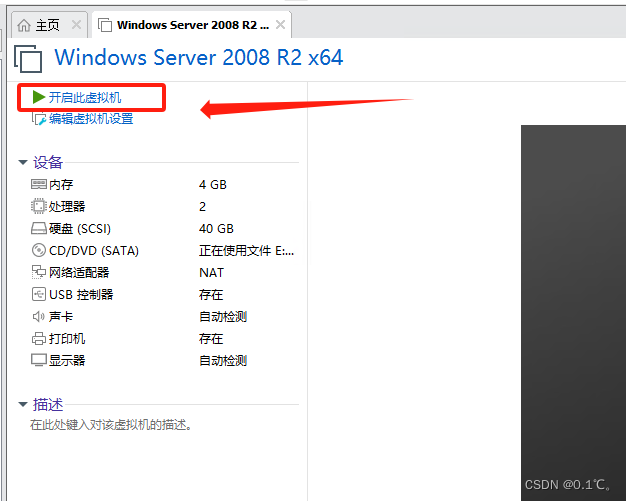The height and width of the screenshot is (501, 626).
Task: Collapse the 设备 section arrow
Action: pyautogui.click(x=23, y=162)
